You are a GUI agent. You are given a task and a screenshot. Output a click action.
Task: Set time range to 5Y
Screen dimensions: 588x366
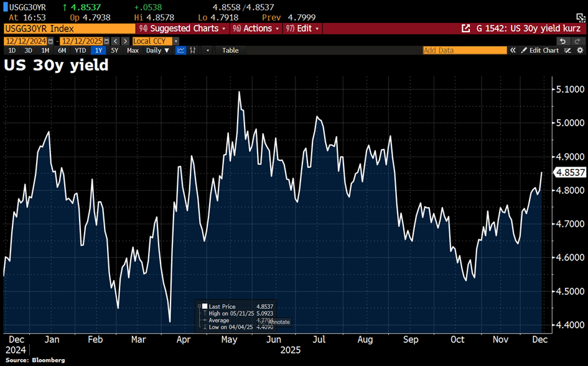click(114, 50)
